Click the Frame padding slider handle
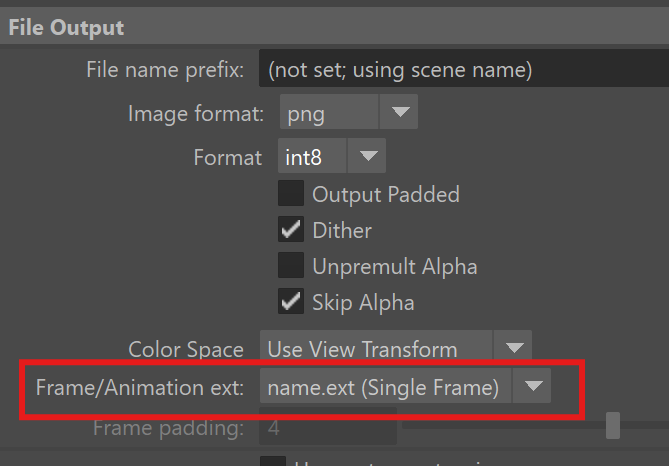The width and height of the screenshot is (669, 466). 612,427
